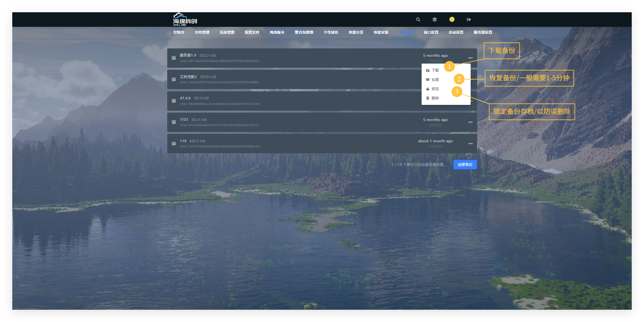644x322 pixels.
Task: Open three-dot menu for 7/23 backup
Action: 470,122
